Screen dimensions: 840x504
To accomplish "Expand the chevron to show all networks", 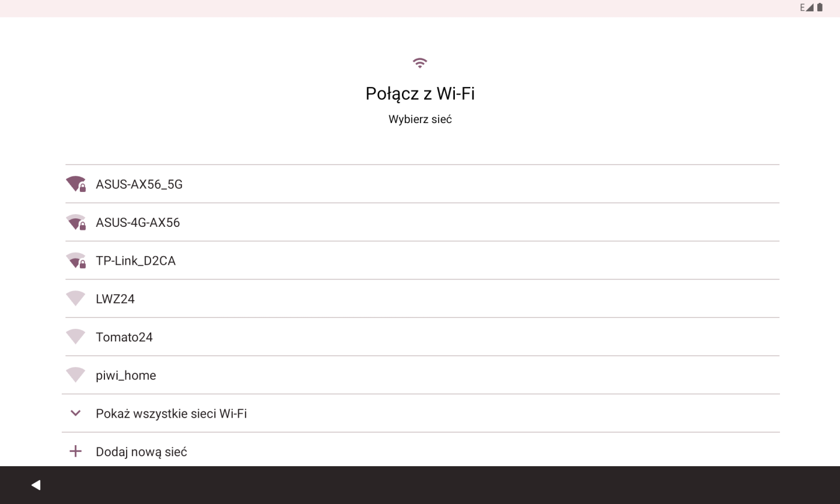I will coord(76,413).
